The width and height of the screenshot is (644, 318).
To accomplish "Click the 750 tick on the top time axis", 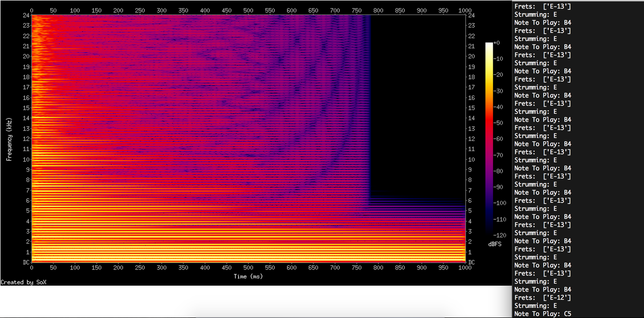I will (356, 10).
